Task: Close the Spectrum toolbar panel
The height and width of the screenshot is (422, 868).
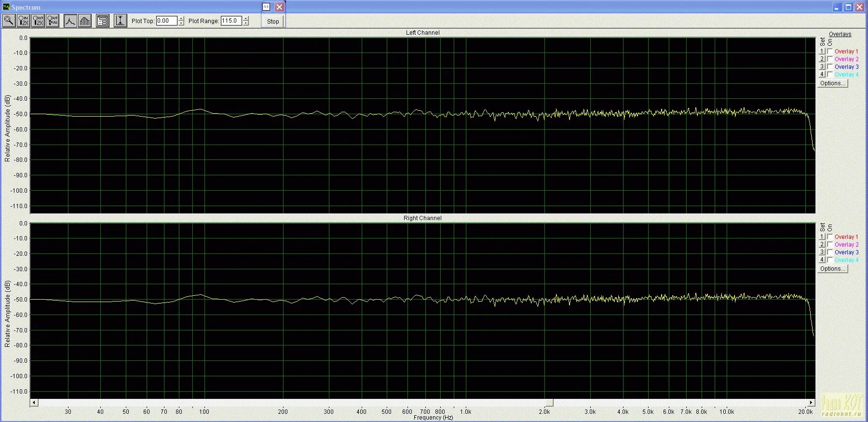Action: [279, 7]
